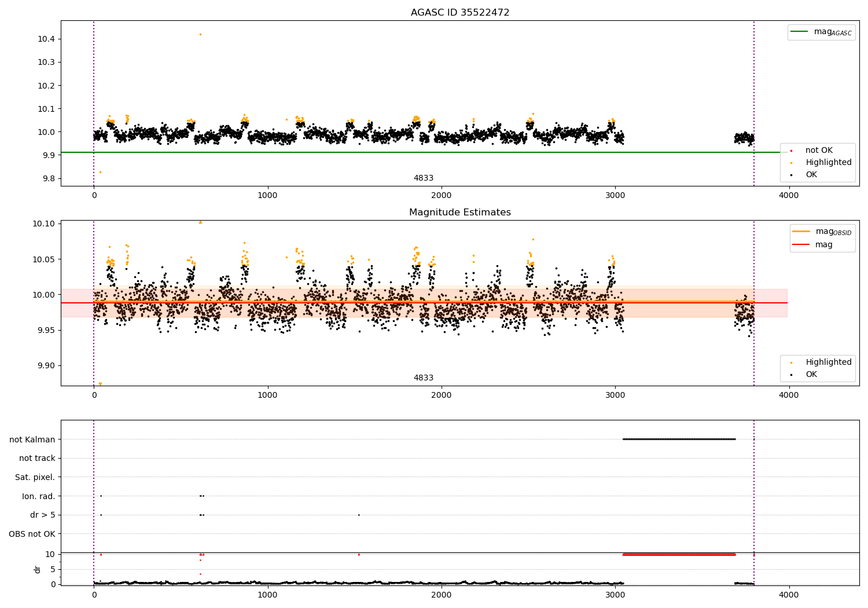Click the 4833 annotation in Magnitude Estimates plot
868x608 pixels.
(423, 378)
